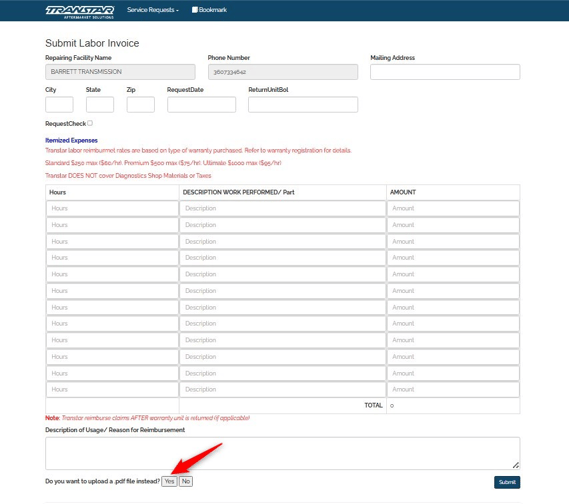
Task: Click the Mailing Address field
Action: 445,72
